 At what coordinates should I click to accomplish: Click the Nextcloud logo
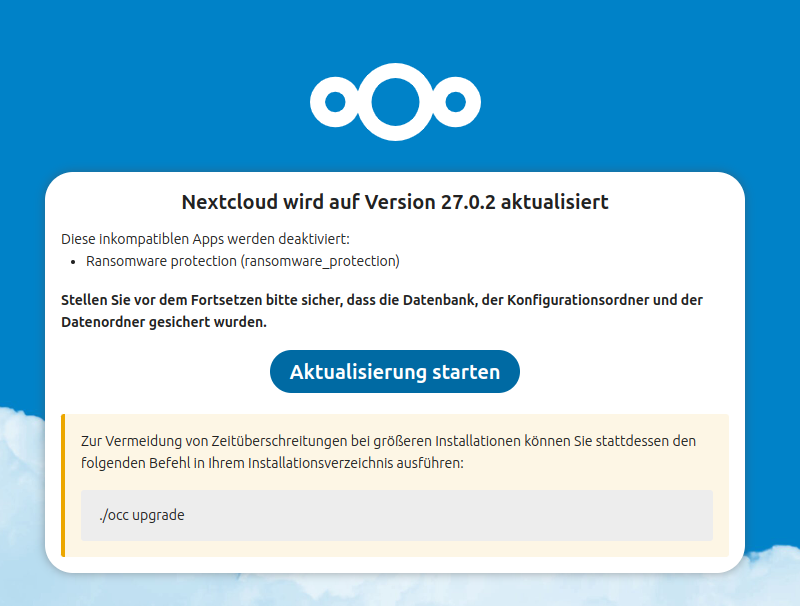click(395, 102)
